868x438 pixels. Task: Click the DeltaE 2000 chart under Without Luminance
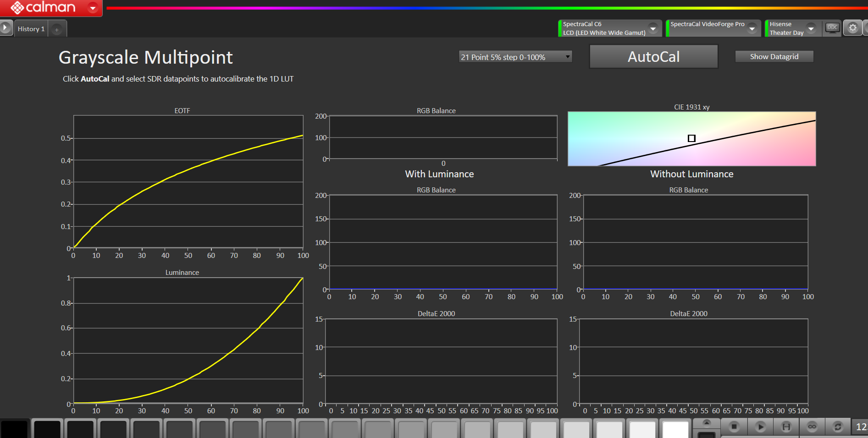click(x=693, y=361)
